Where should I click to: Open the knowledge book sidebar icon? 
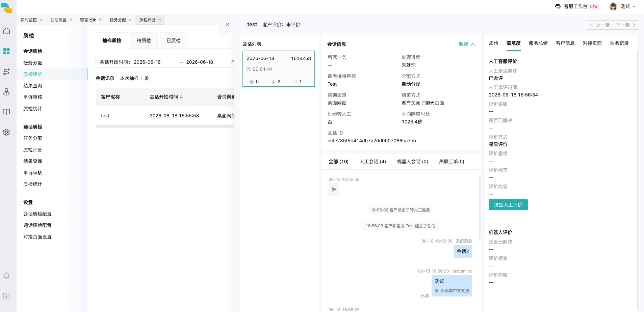[6, 112]
